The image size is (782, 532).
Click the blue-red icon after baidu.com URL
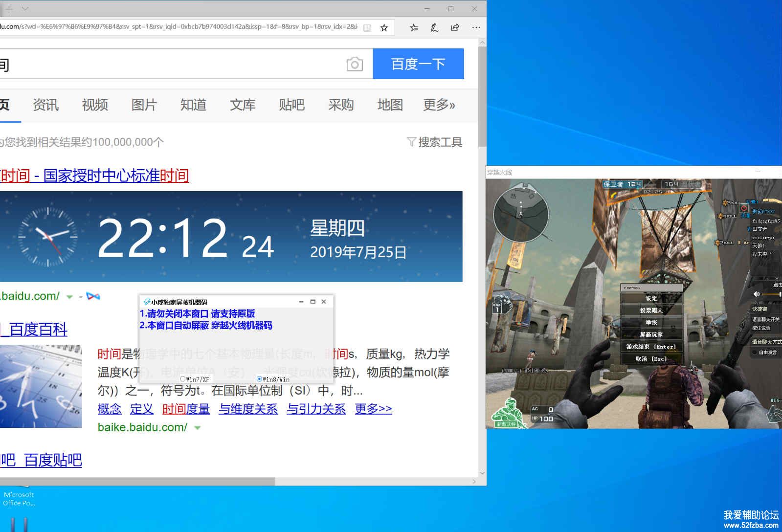click(93, 296)
